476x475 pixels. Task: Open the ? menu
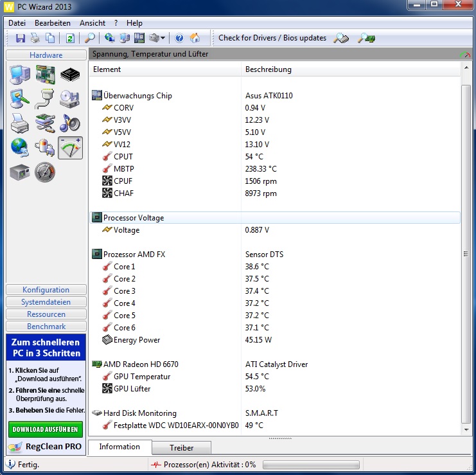click(x=116, y=23)
